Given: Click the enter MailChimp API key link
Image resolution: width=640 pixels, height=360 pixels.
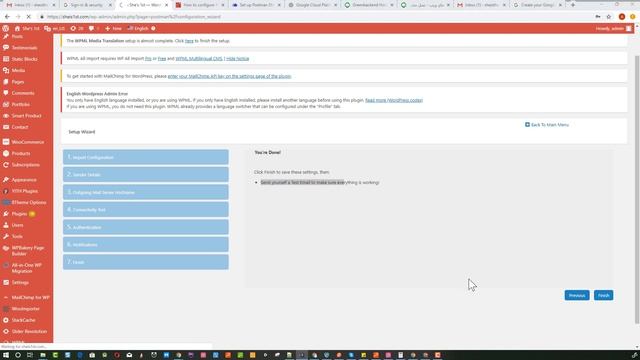Looking at the screenshot, I should pyautogui.click(x=229, y=76).
